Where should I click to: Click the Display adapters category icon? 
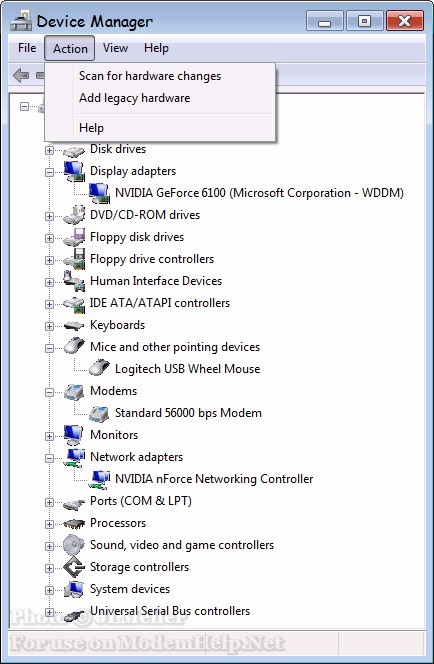75,171
